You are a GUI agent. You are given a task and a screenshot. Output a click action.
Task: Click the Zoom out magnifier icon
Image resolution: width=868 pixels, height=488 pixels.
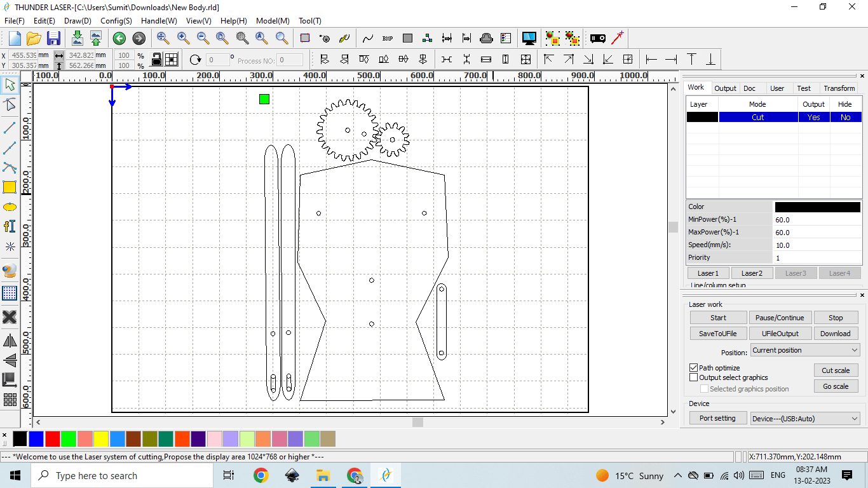[x=203, y=38]
